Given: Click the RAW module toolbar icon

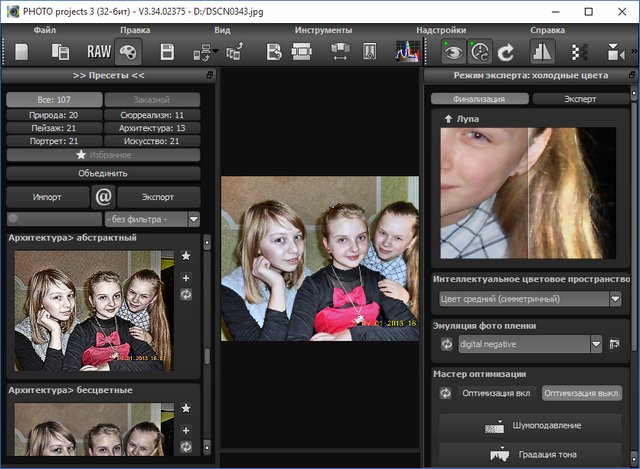Looking at the screenshot, I should [x=98, y=51].
